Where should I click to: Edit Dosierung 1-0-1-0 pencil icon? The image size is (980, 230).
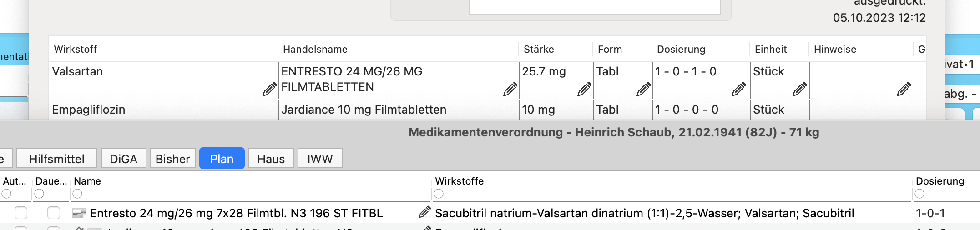738,89
